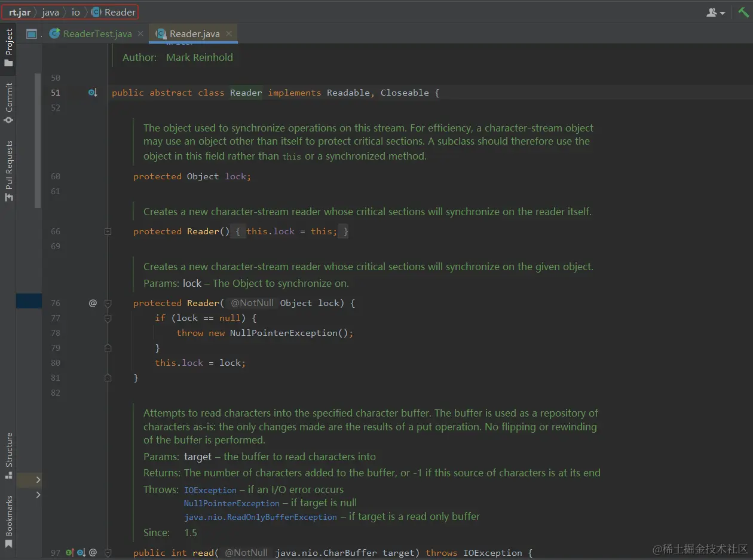Click NullPointerException() on line 78
The height and width of the screenshot is (560, 753).
[x=289, y=333]
